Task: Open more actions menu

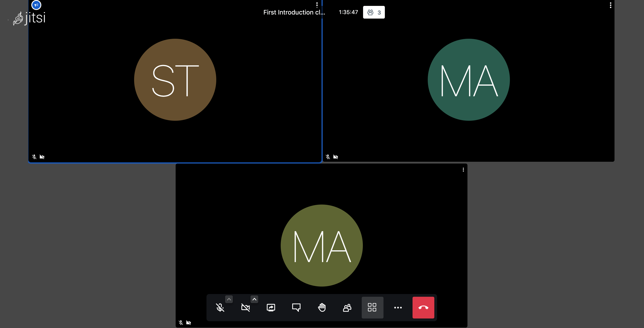Action: point(398,308)
